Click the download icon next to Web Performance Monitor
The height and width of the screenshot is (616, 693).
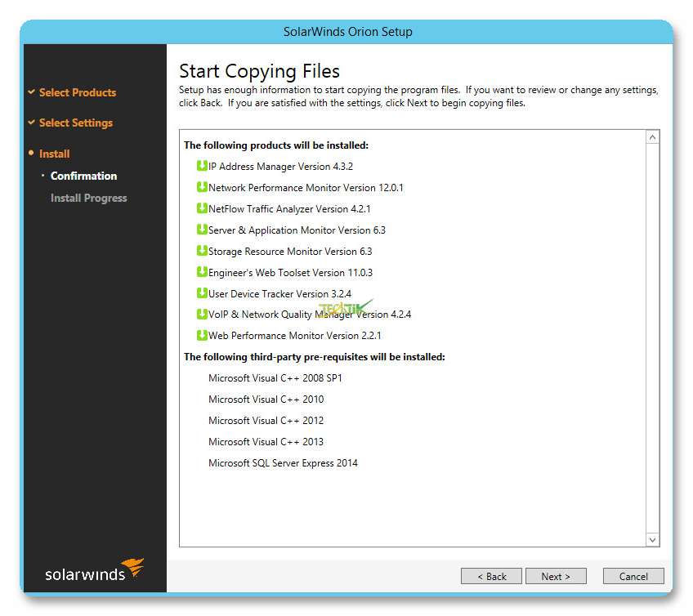click(202, 335)
